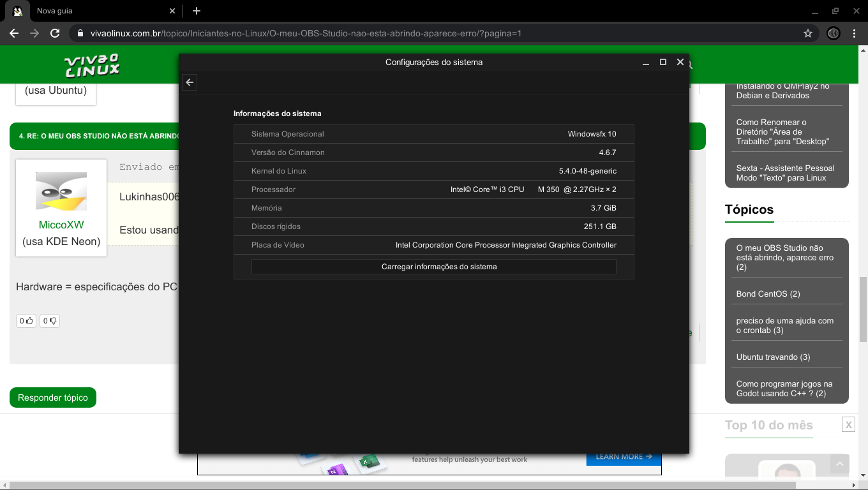Open Instalando o QMPlay2 article link
This screenshot has width=868, height=490.
[x=782, y=91]
